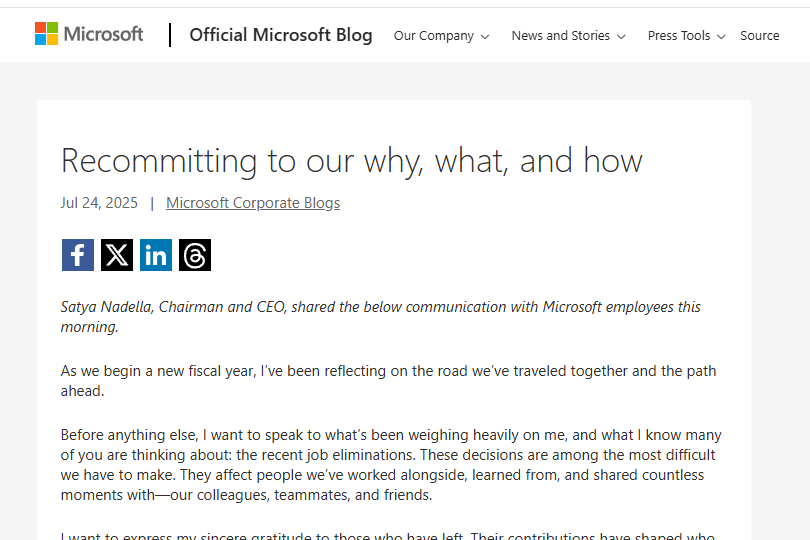Image resolution: width=810 pixels, height=540 pixels.
Task: Click the Jul 24, 2025 publish date
Action: (99, 203)
